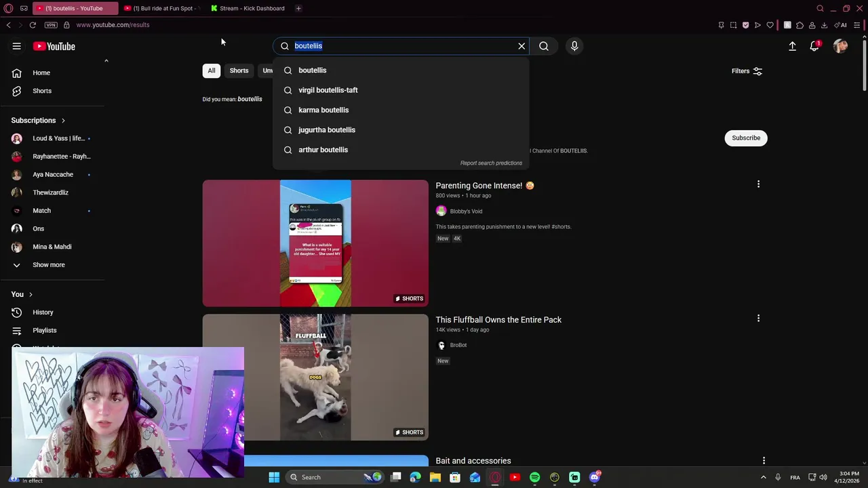Open the account avatar menu

click(x=841, y=46)
